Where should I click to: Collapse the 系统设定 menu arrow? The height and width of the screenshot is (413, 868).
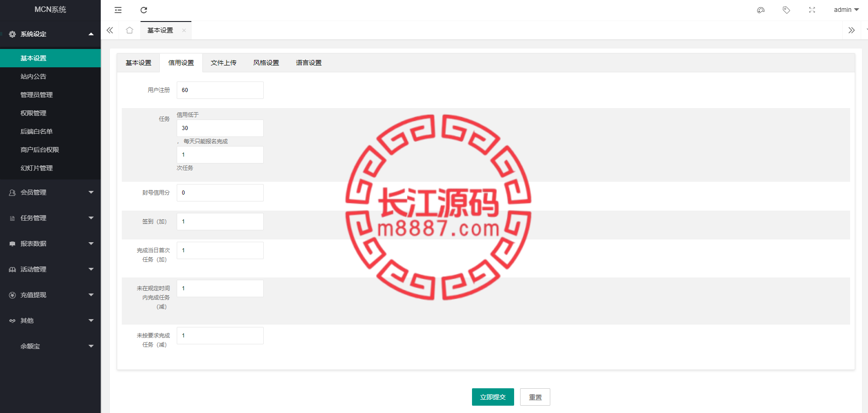point(91,34)
